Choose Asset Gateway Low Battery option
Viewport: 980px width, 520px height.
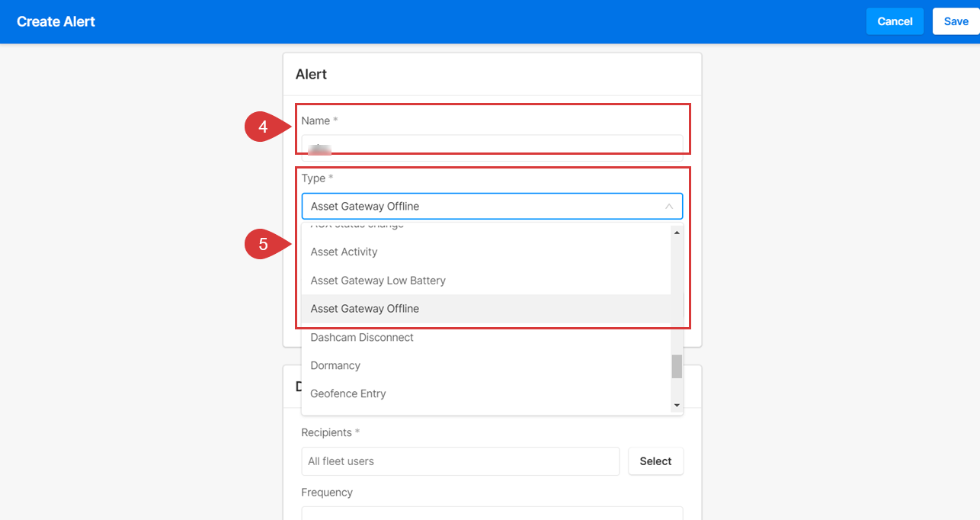(486, 281)
